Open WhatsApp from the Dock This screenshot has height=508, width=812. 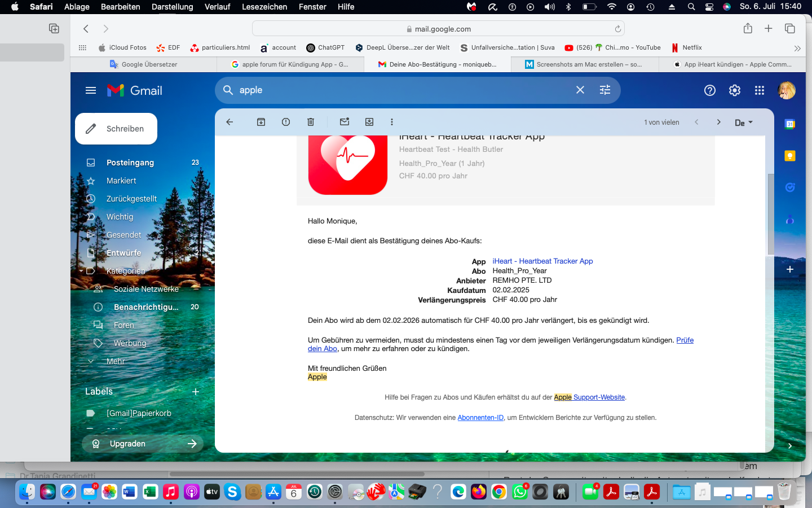(519, 492)
